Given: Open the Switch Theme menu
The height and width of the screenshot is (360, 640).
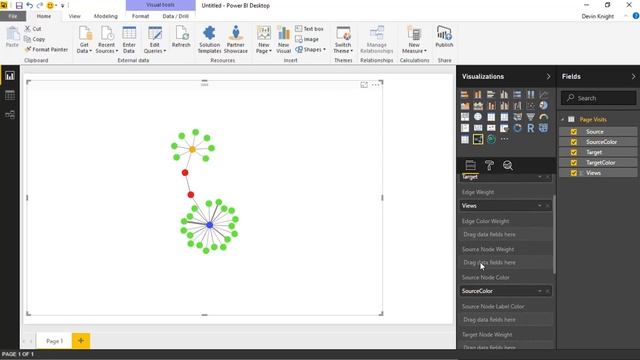Looking at the screenshot, I should (343, 40).
